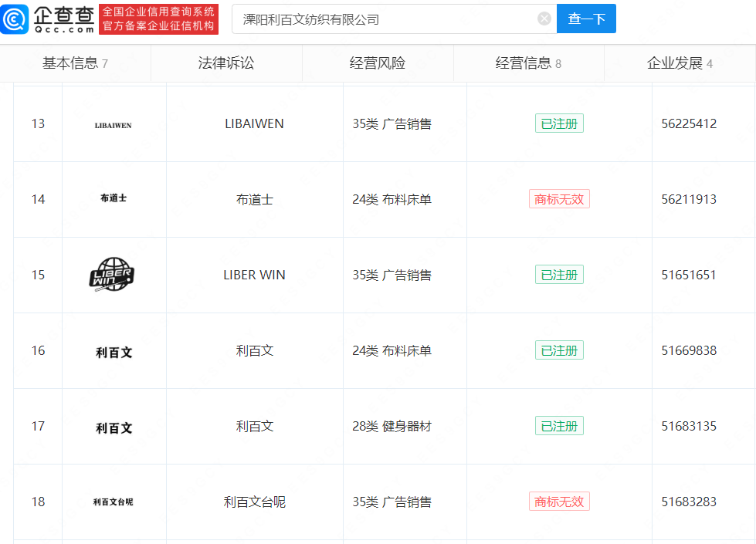Click the 利百文台呢 trademark image in row 18
Viewport: 756px width, 544px height.
pos(114,502)
